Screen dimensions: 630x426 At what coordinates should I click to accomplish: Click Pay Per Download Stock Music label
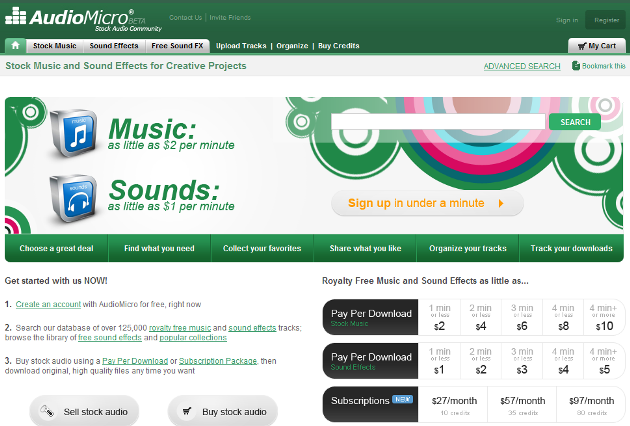pos(370,317)
